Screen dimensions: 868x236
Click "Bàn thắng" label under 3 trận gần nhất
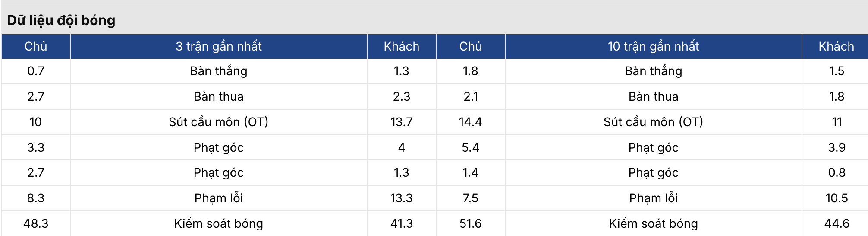point(219,71)
